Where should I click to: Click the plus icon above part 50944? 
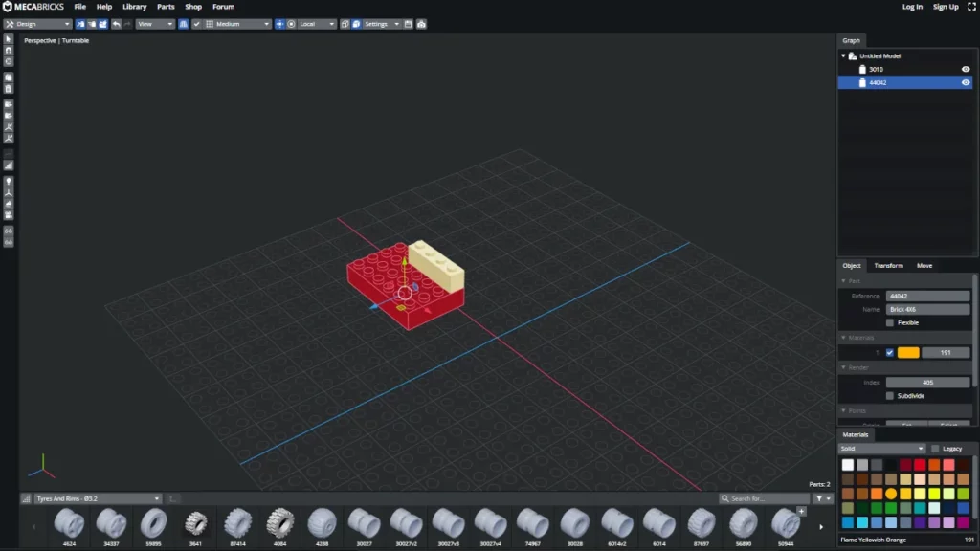click(x=801, y=511)
